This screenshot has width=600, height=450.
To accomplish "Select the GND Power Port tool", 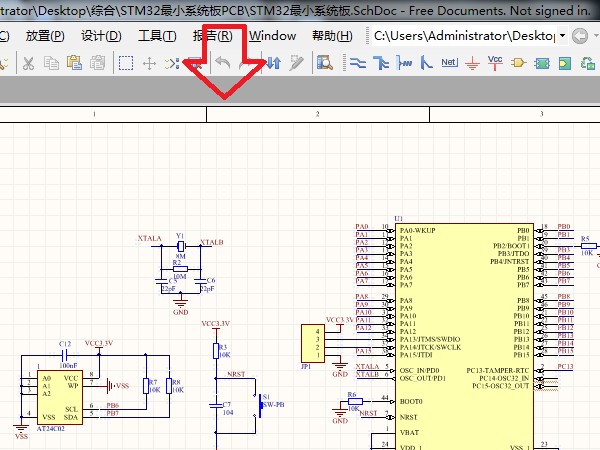I will pyautogui.click(x=472, y=64).
